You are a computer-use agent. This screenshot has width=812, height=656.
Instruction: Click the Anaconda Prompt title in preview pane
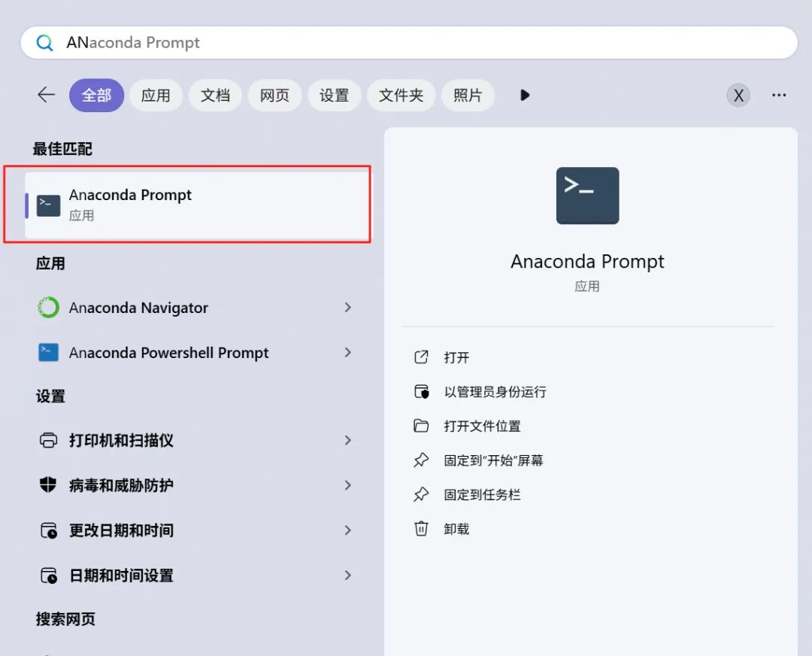click(x=587, y=262)
